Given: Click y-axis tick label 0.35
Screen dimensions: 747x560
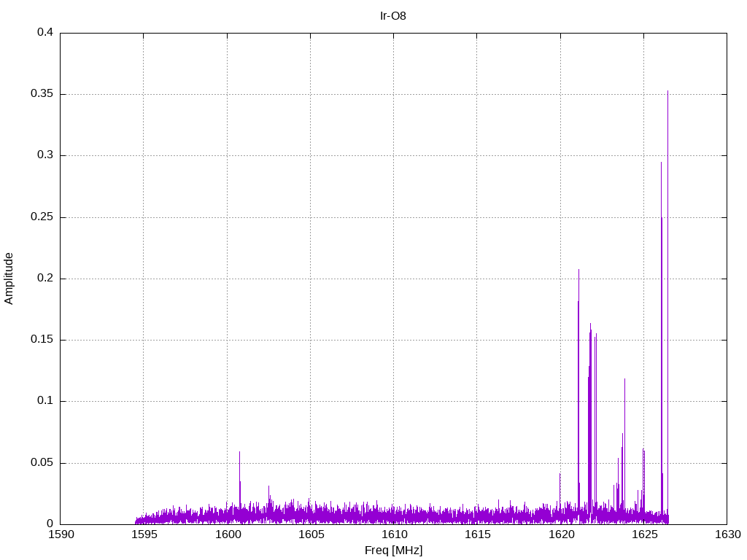Looking at the screenshot, I should (42, 94).
